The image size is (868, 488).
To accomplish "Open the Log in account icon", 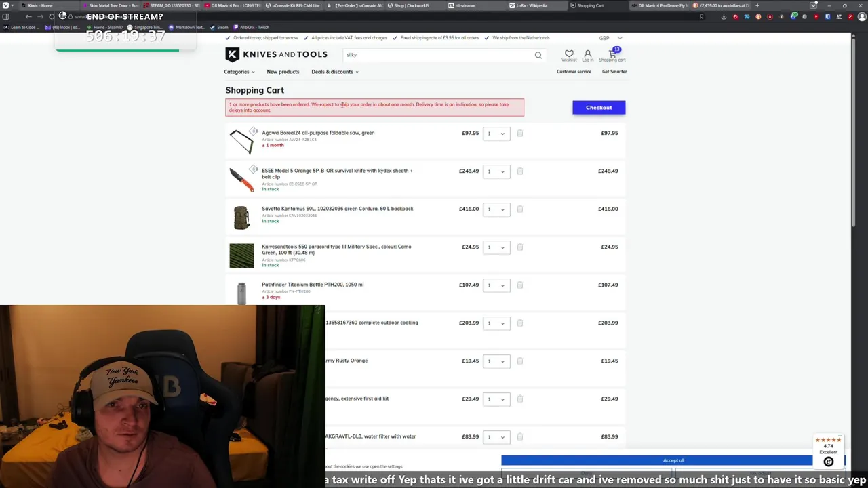I will point(588,54).
